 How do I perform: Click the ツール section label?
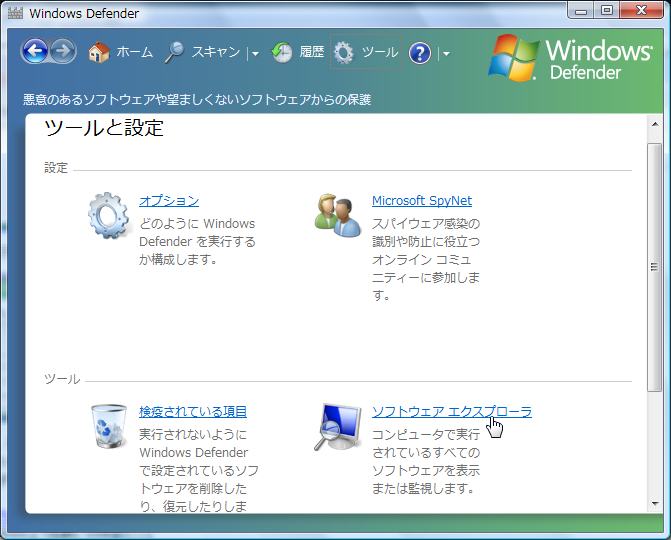(62, 379)
